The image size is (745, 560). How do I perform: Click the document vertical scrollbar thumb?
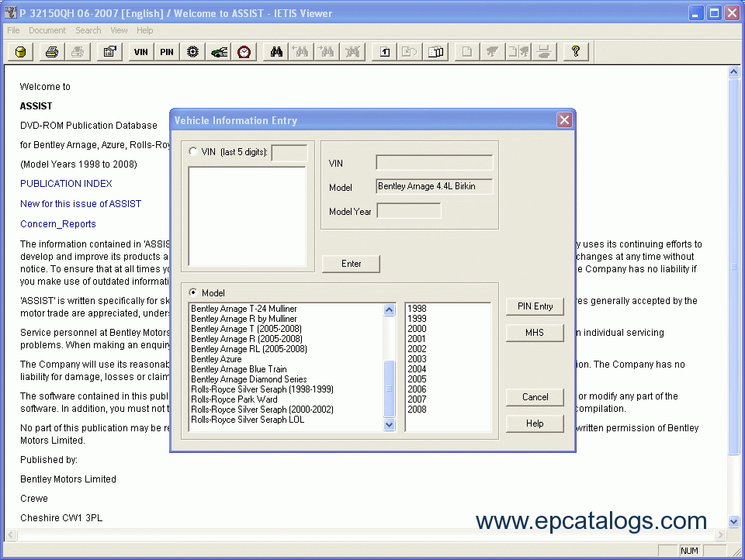point(733,266)
